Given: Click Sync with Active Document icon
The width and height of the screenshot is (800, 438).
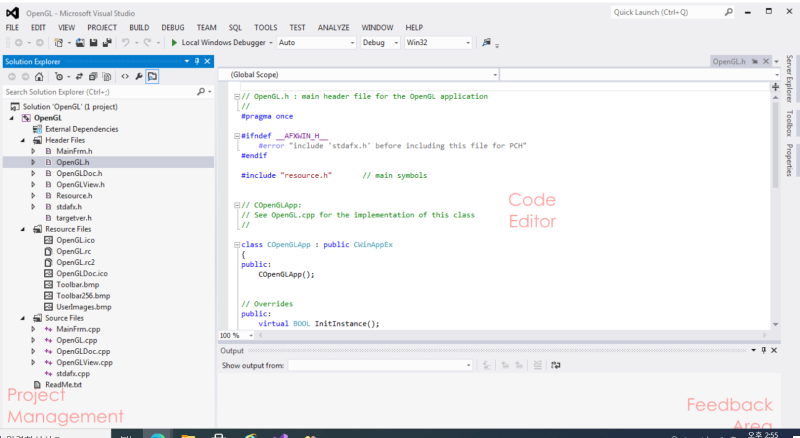Looking at the screenshot, I should click(x=80, y=77).
